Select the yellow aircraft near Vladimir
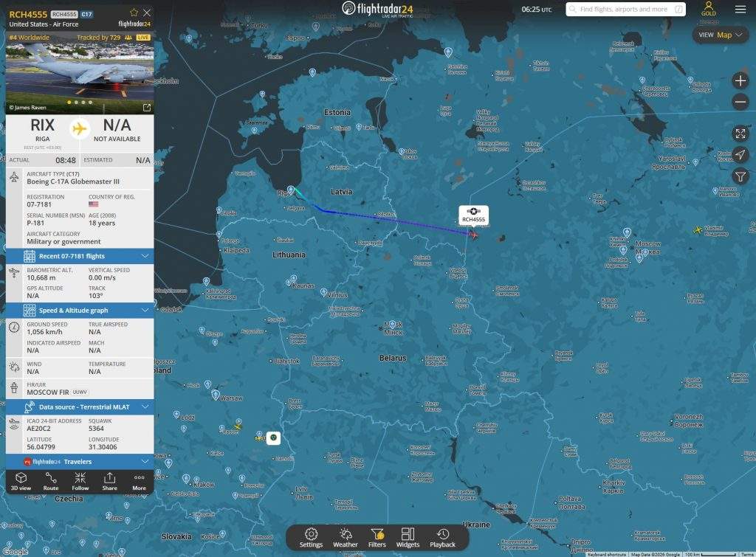 697,230
